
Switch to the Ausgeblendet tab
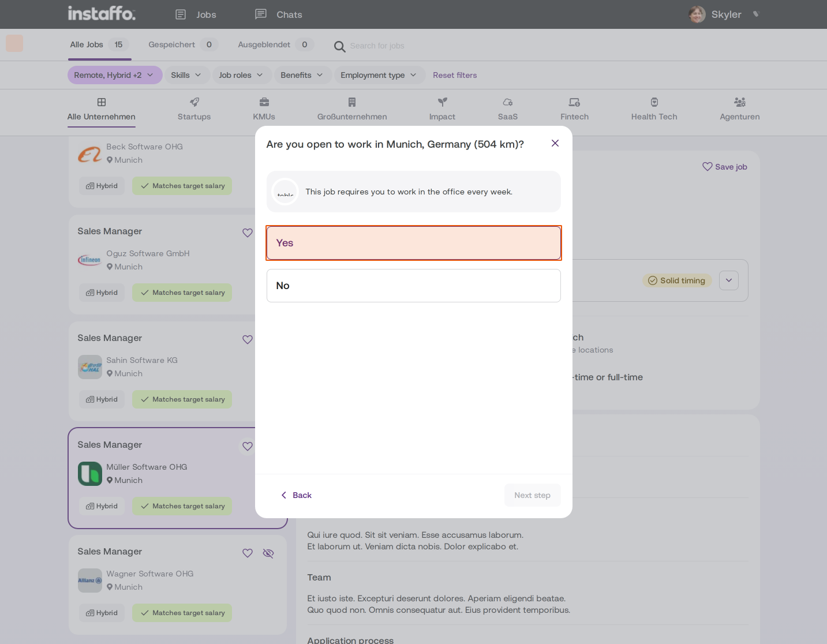[276, 44]
